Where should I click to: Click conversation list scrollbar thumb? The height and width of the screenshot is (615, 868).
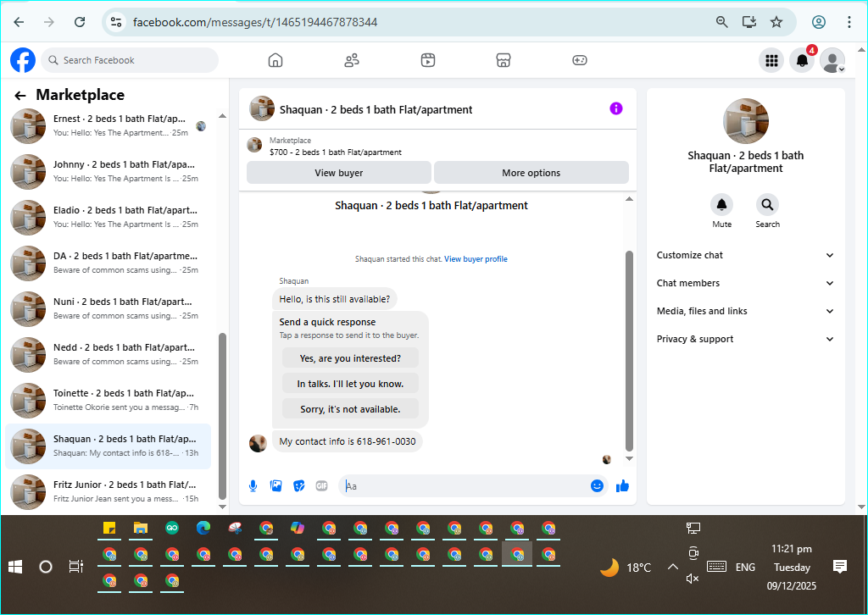(x=223, y=416)
